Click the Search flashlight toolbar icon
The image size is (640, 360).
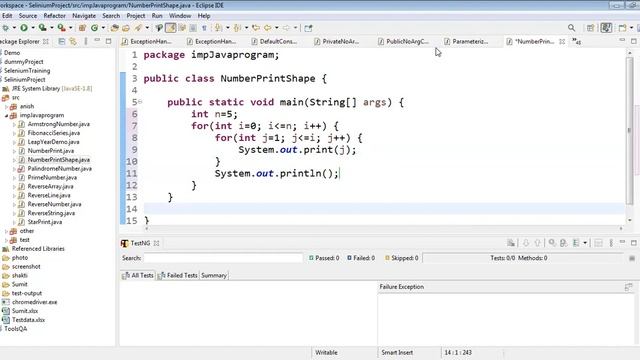138,28
